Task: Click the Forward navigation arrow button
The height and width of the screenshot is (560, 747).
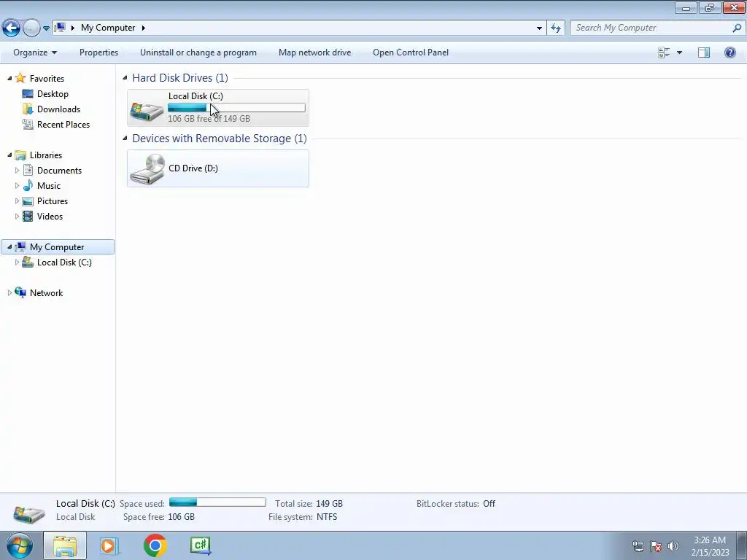Action: pyautogui.click(x=31, y=28)
